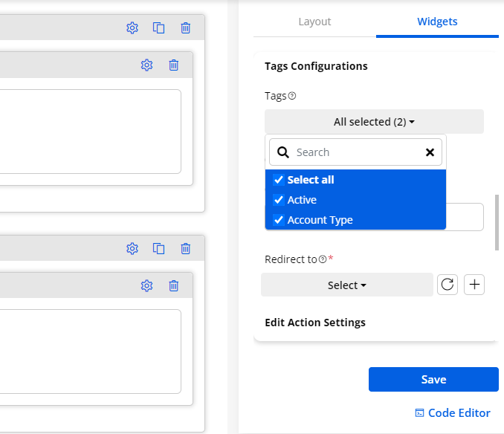Open the Redirect to Select dropdown
504x434 pixels.
click(347, 285)
